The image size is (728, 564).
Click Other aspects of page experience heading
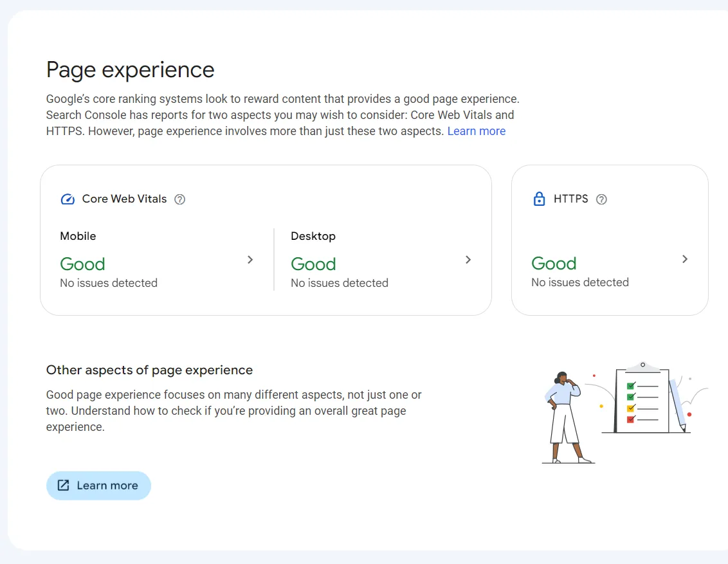coord(149,370)
